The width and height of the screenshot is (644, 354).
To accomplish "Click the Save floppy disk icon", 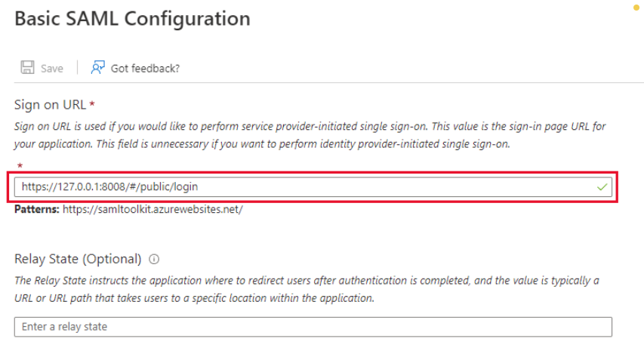I will [27, 67].
